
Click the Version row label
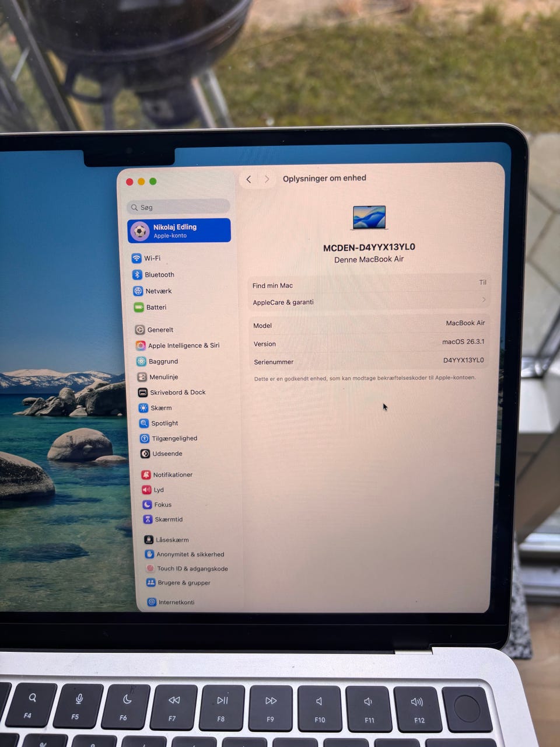265,344
